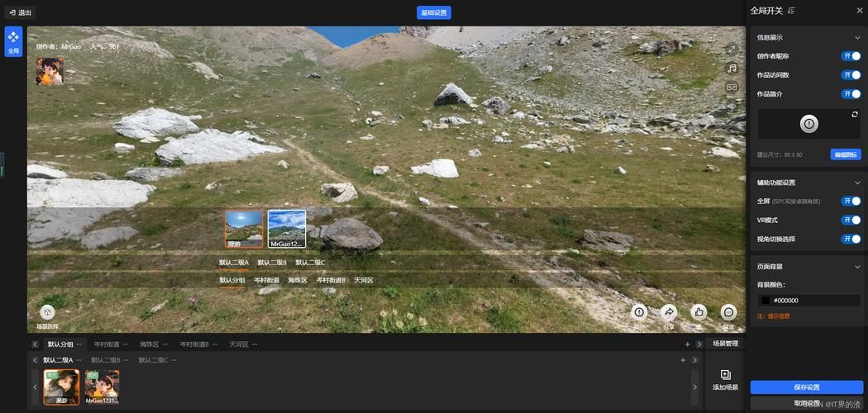
Task: Open the three-dot menu of the 岑村街道 tab
Action: [x=125, y=344]
